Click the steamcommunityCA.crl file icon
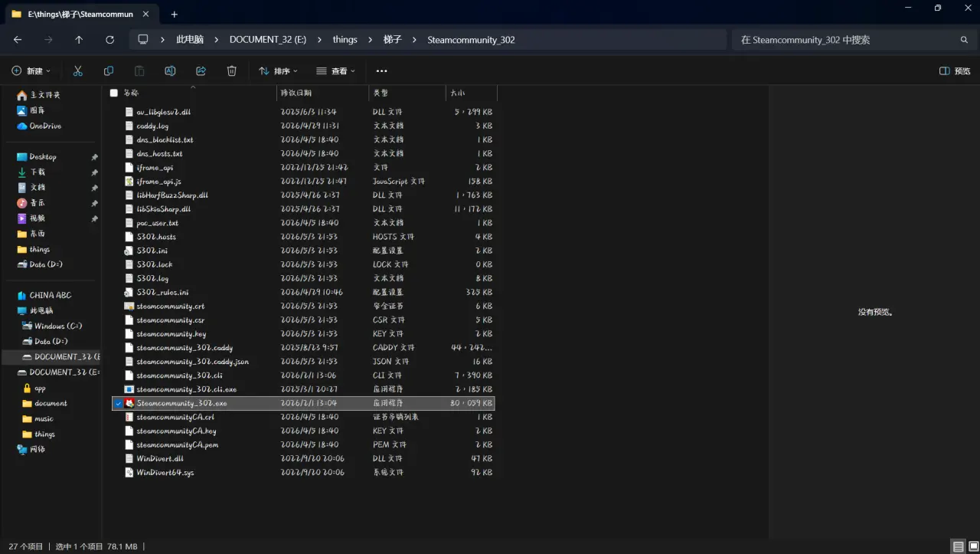The image size is (980, 554). [129, 417]
